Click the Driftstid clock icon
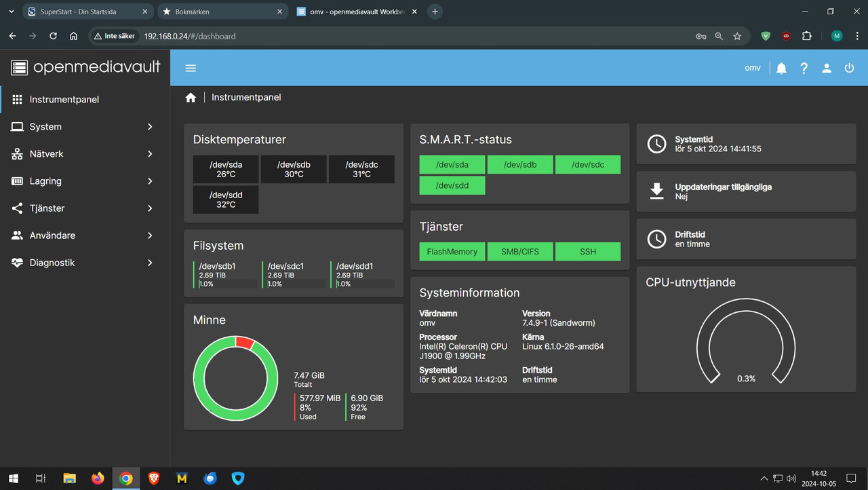Image resolution: width=868 pixels, height=490 pixels. (656, 239)
